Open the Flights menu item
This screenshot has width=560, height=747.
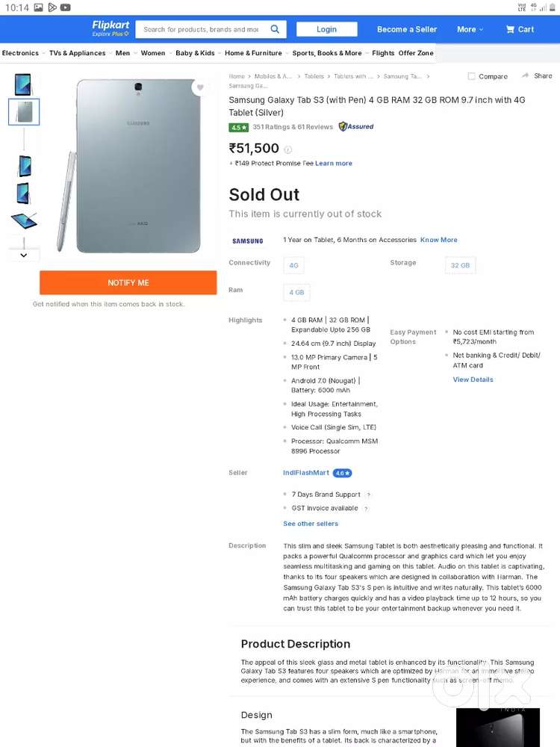tap(383, 53)
